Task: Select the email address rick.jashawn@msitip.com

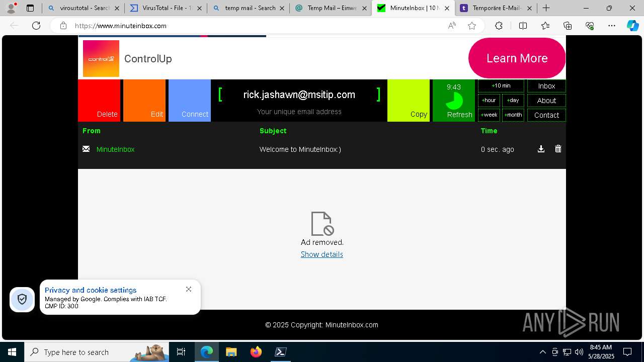Action: [299, 95]
